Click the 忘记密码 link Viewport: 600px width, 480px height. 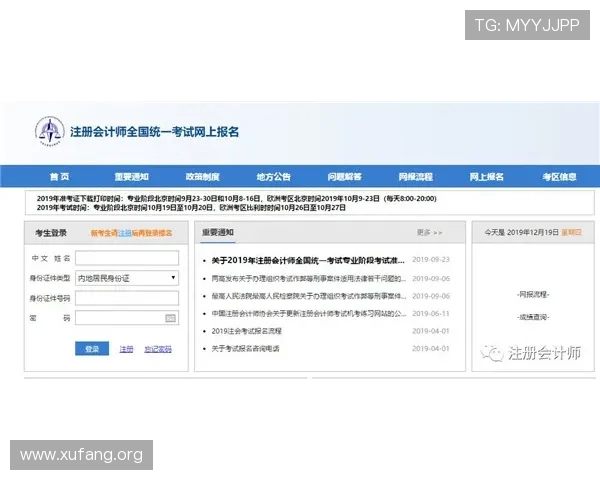(x=158, y=349)
